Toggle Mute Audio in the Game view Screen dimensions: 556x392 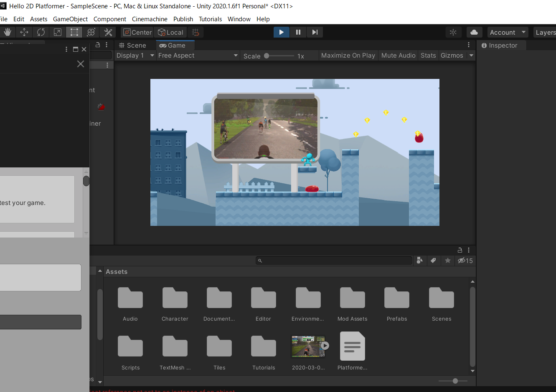pos(398,55)
